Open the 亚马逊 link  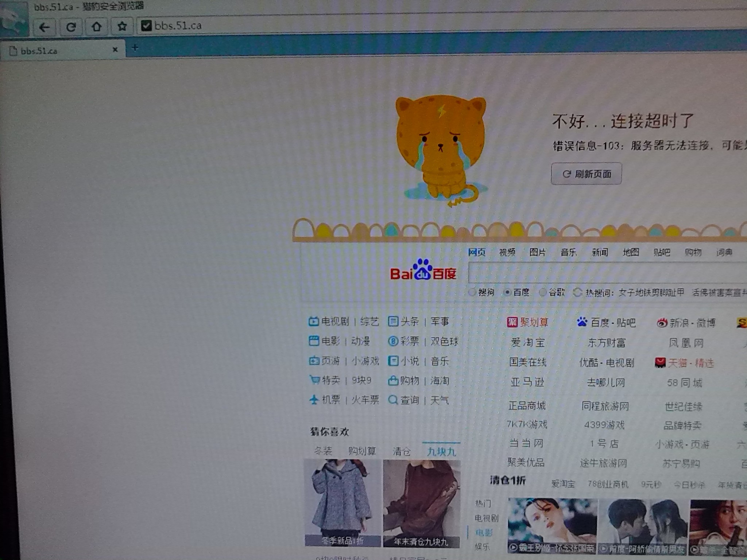[x=527, y=382]
